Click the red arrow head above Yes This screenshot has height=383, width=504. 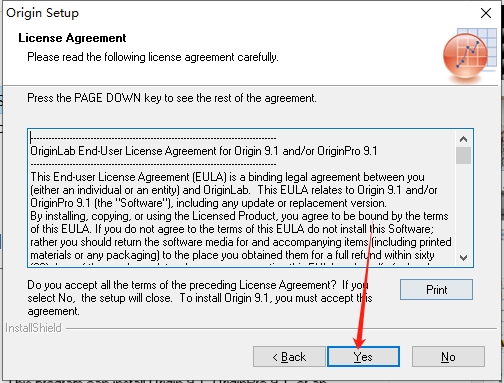359,342
